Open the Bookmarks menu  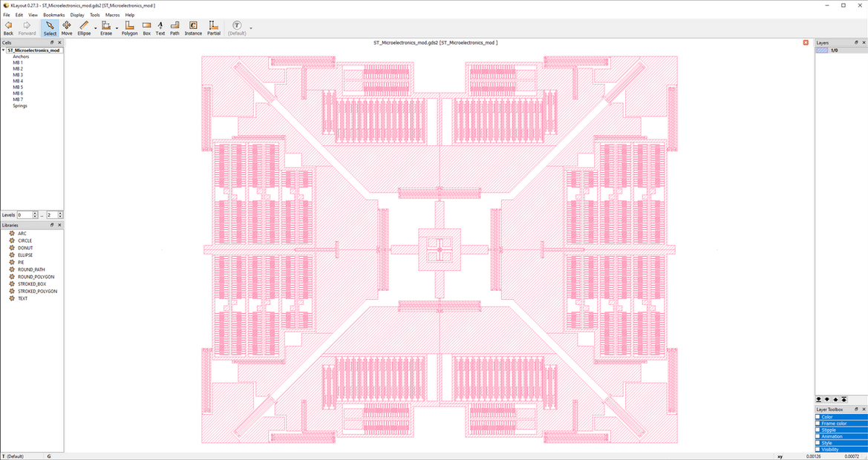[x=53, y=15]
